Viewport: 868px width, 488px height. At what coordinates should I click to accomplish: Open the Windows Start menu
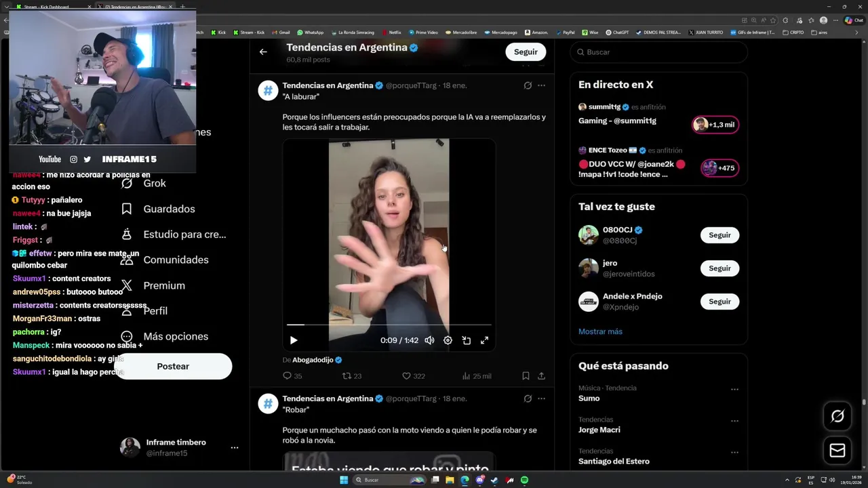point(344,480)
